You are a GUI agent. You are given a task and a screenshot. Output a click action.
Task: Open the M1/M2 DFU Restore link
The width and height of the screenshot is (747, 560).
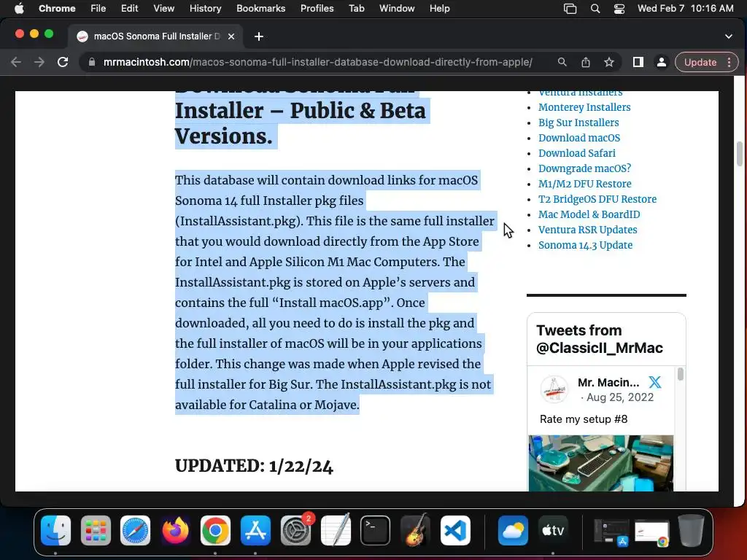[585, 184]
